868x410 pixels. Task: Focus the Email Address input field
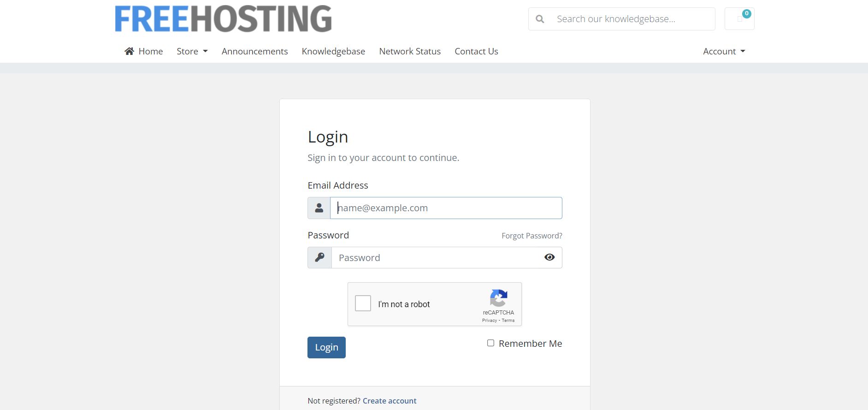(446, 208)
